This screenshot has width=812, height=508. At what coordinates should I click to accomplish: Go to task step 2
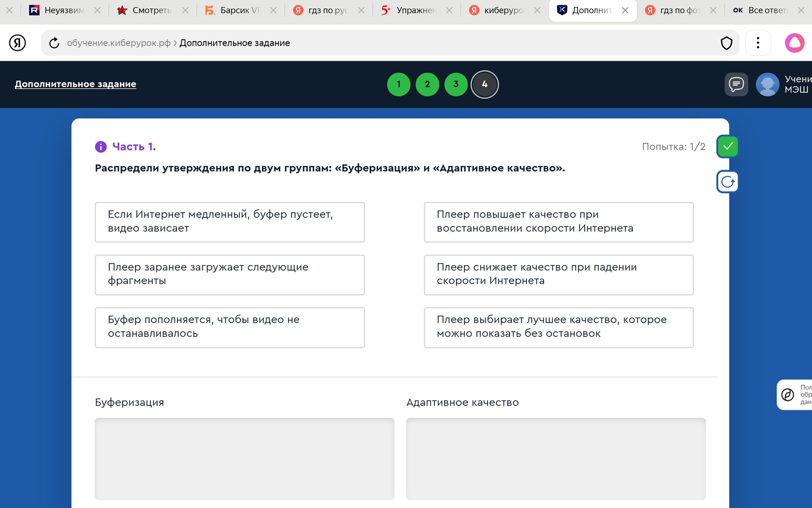[427, 84]
